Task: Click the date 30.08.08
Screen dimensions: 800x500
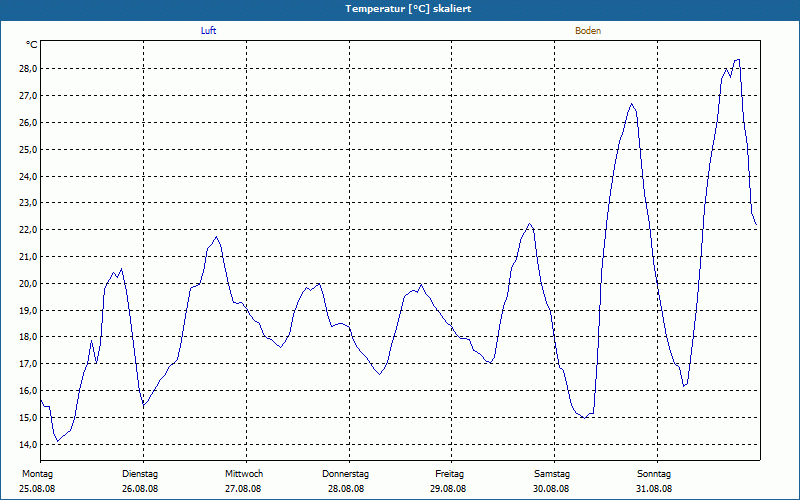Action: (x=551, y=489)
